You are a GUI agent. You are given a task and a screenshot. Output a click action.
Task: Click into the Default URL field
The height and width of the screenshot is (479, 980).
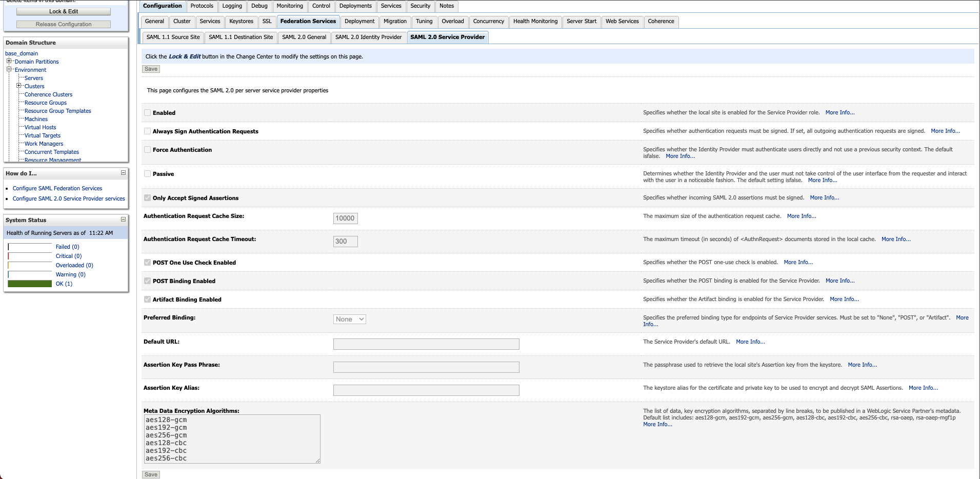click(x=426, y=344)
